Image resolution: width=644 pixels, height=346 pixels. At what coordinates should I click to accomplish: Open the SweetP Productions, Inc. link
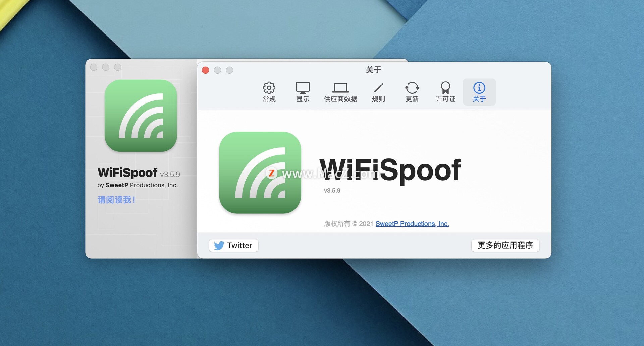coord(412,224)
